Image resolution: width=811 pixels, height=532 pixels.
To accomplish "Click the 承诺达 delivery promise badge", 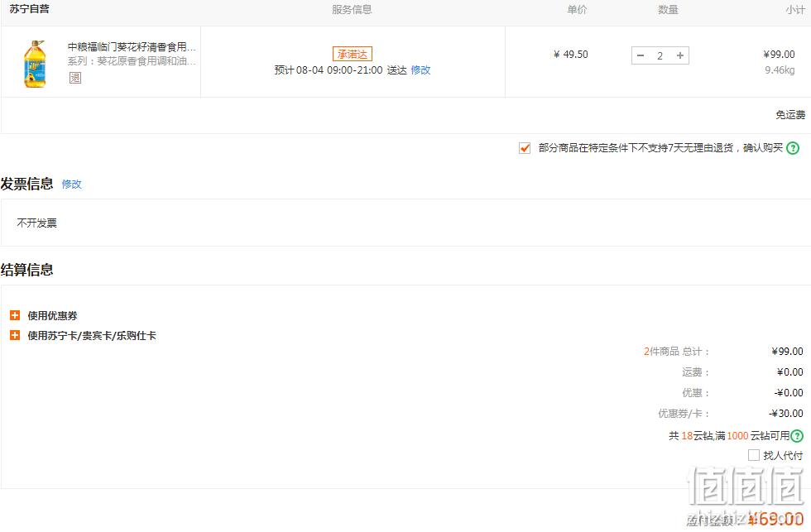I will point(353,54).
